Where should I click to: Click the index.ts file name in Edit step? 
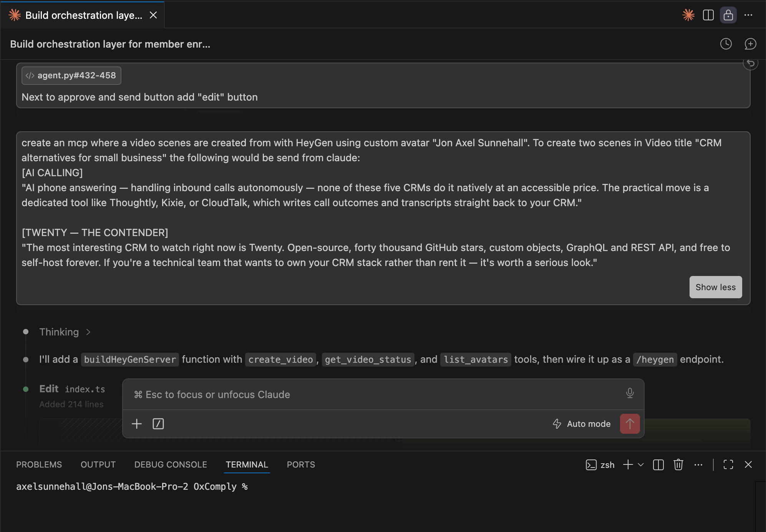tap(85, 389)
